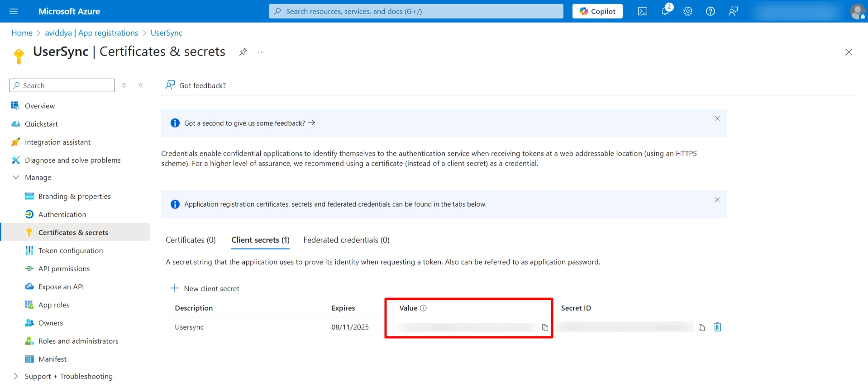Open the notifications bell
The image size is (868, 392).
tap(665, 11)
